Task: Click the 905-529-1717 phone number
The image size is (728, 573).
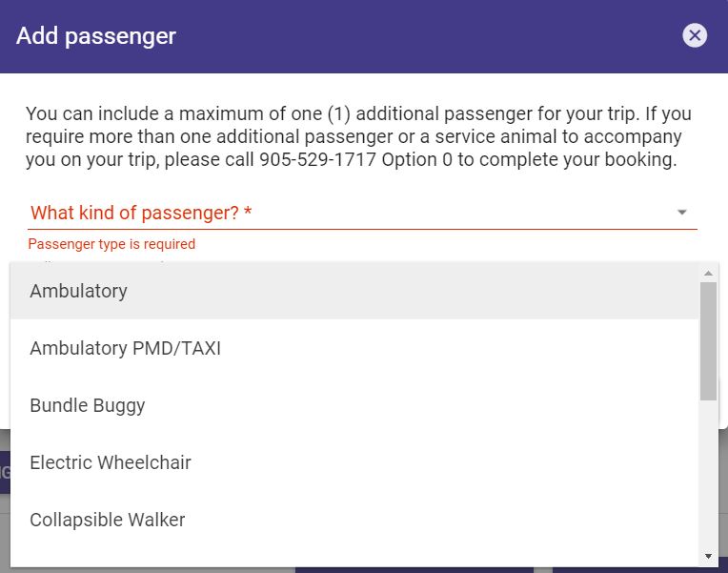Action: tap(317, 160)
